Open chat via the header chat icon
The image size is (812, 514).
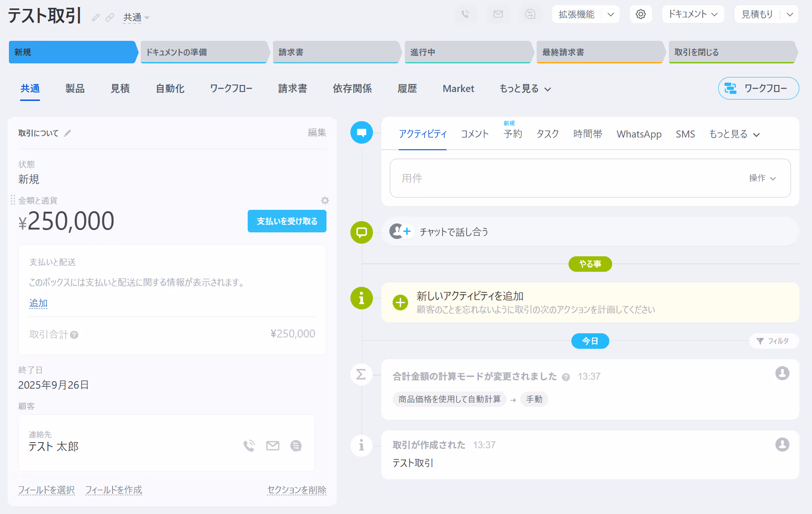pyautogui.click(x=530, y=14)
